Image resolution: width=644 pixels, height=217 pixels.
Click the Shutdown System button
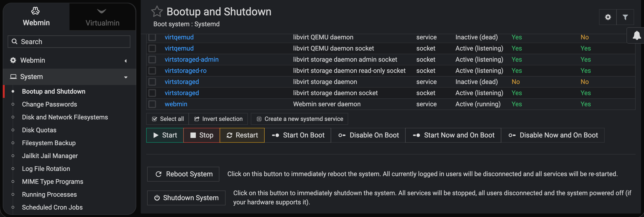click(186, 198)
